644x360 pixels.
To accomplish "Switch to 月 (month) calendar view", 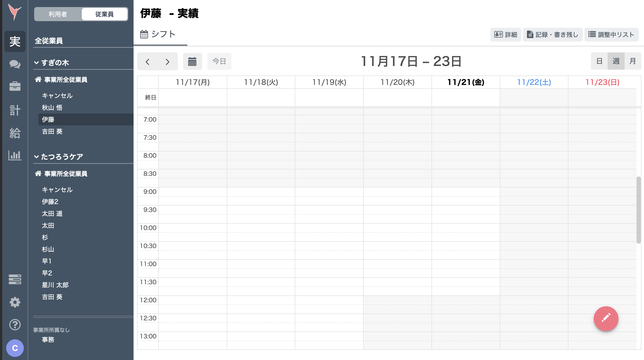I will coord(633,61).
